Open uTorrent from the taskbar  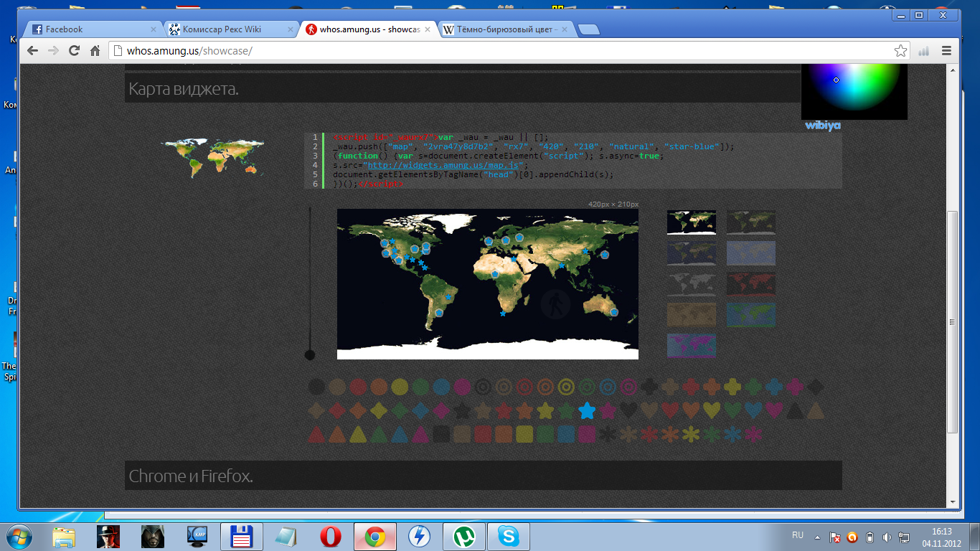tap(464, 537)
